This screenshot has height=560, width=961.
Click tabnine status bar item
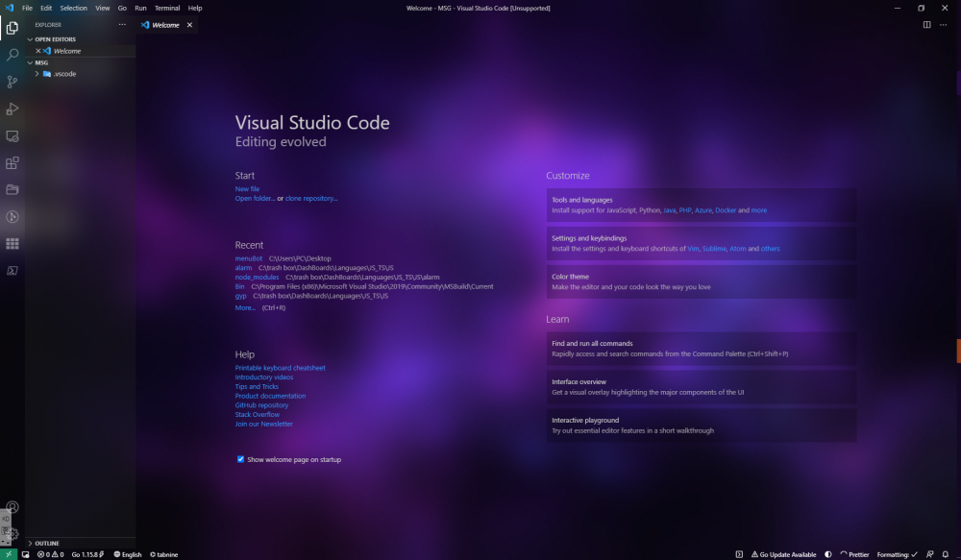click(163, 554)
